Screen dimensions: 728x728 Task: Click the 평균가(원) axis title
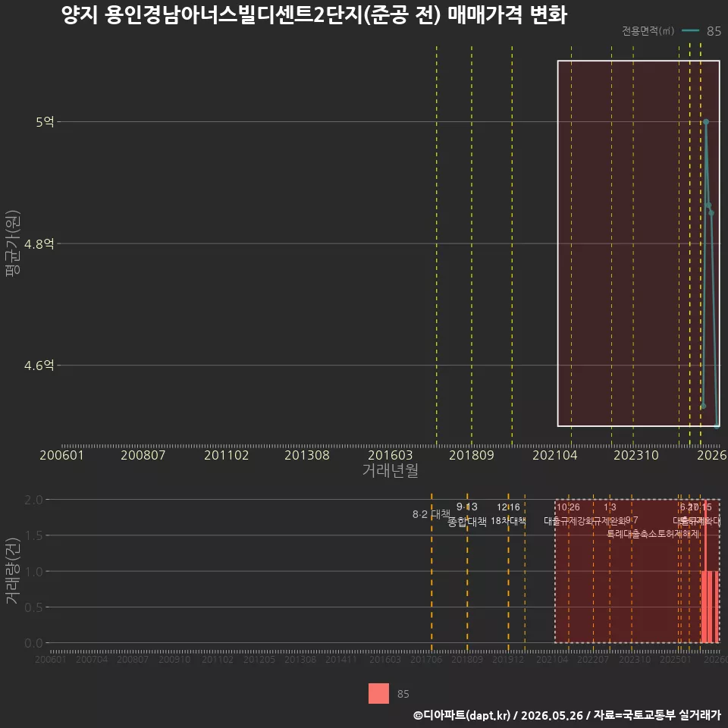(x=13, y=243)
